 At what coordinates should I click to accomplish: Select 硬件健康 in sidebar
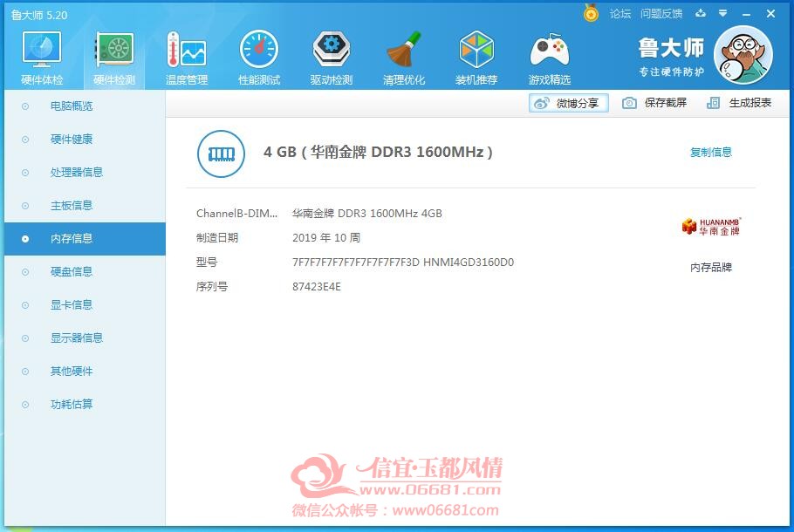coord(85,140)
